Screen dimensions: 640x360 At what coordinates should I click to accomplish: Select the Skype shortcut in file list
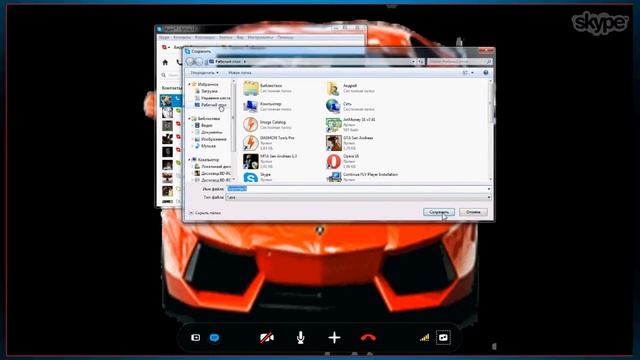tap(257, 177)
